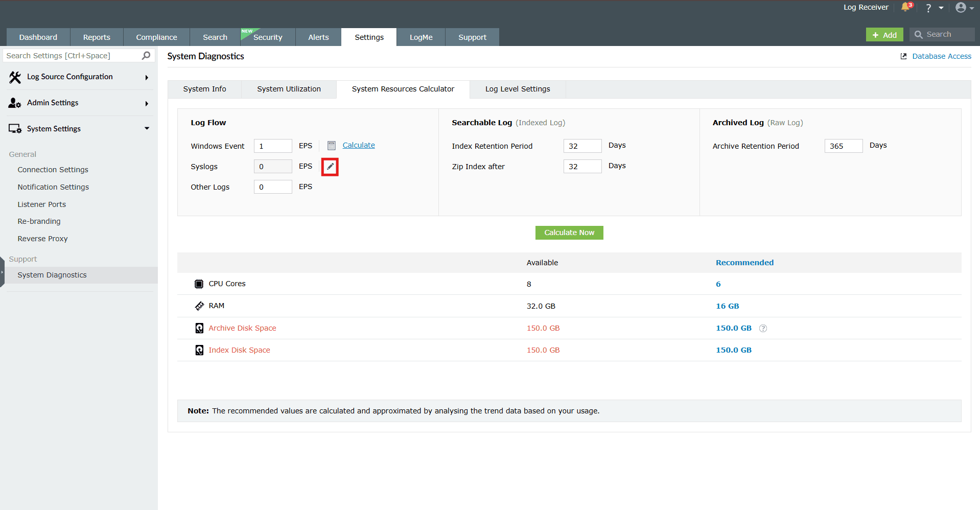Viewport: 980px width, 510px height.
Task: Click the CPU Cores chip icon
Action: [199, 284]
